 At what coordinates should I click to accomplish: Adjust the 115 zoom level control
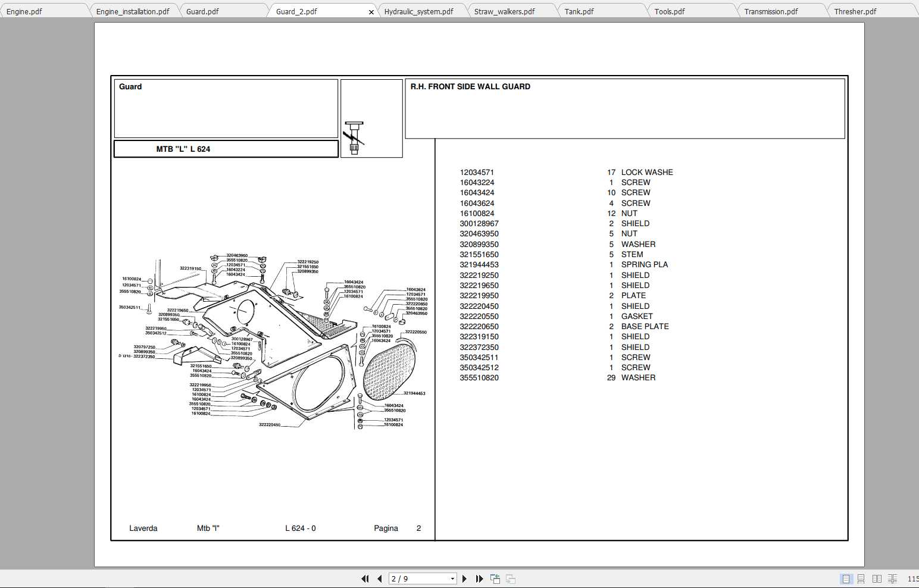click(x=912, y=578)
